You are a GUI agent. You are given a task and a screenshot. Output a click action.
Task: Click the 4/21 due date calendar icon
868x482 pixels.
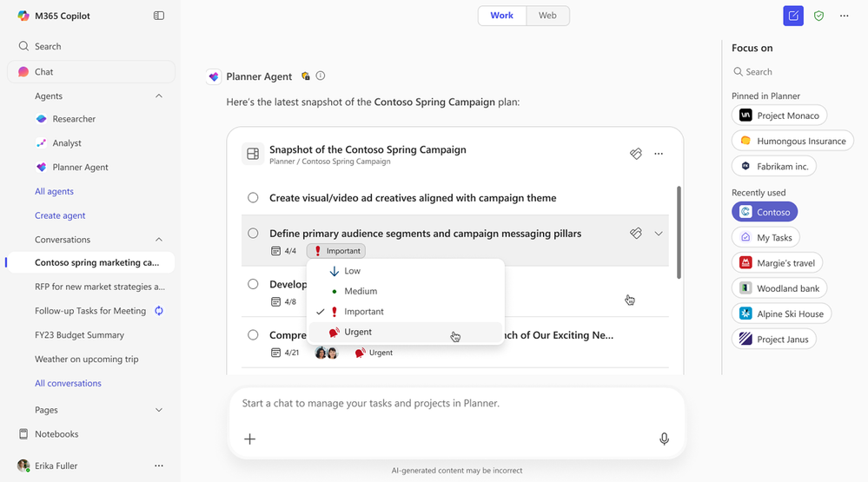tap(275, 353)
